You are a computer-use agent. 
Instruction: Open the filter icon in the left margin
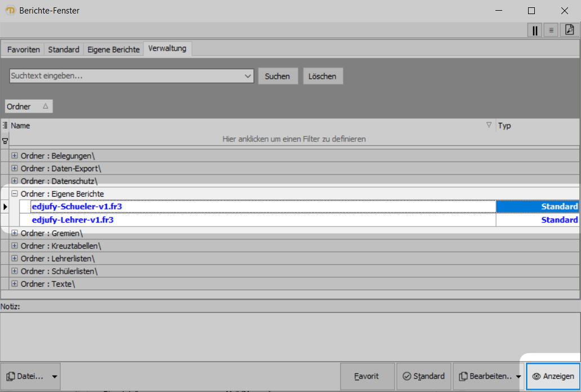(5, 140)
